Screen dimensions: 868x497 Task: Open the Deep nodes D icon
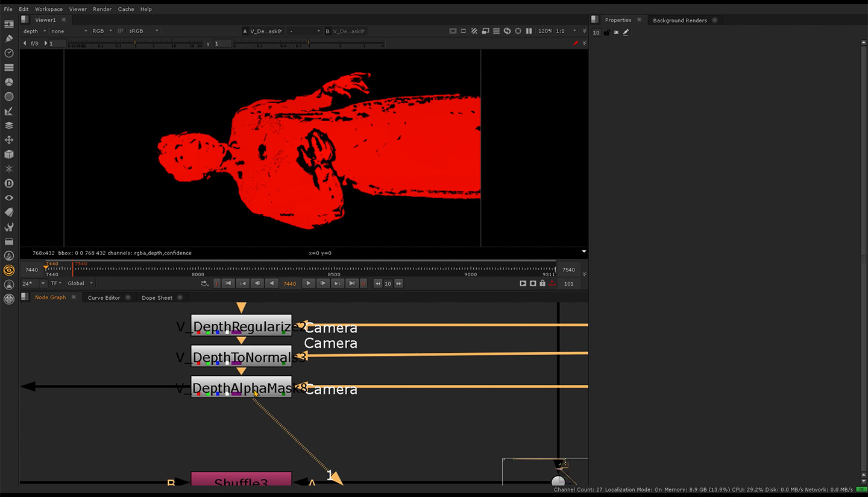[x=9, y=183]
